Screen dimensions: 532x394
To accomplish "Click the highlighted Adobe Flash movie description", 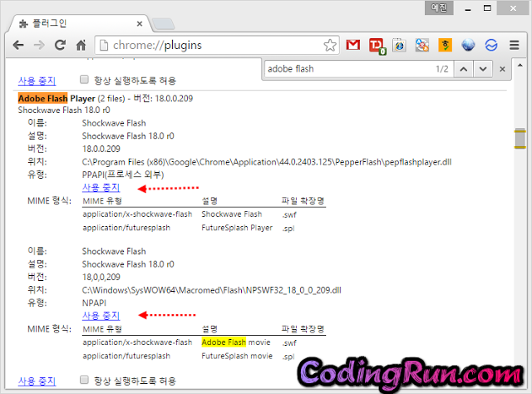I will pyautogui.click(x=236, y=342).
